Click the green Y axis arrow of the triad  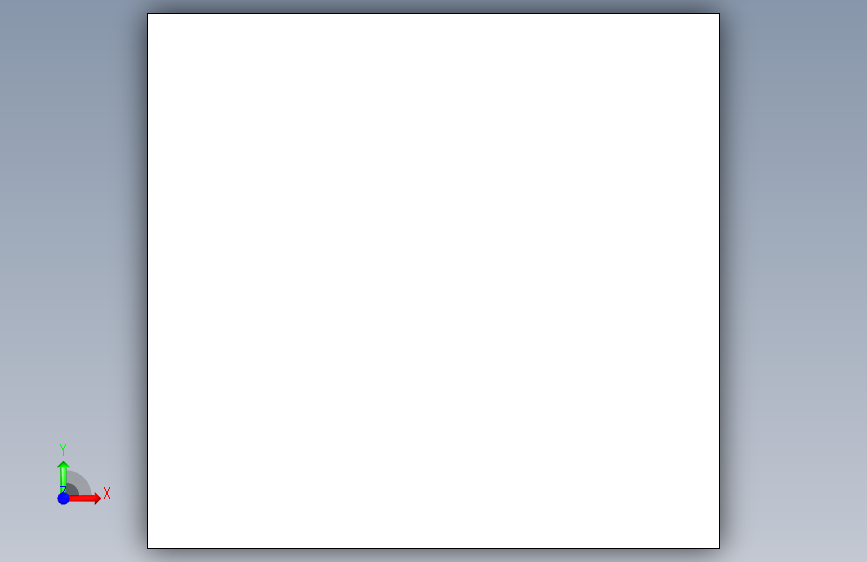pos(63,476)
